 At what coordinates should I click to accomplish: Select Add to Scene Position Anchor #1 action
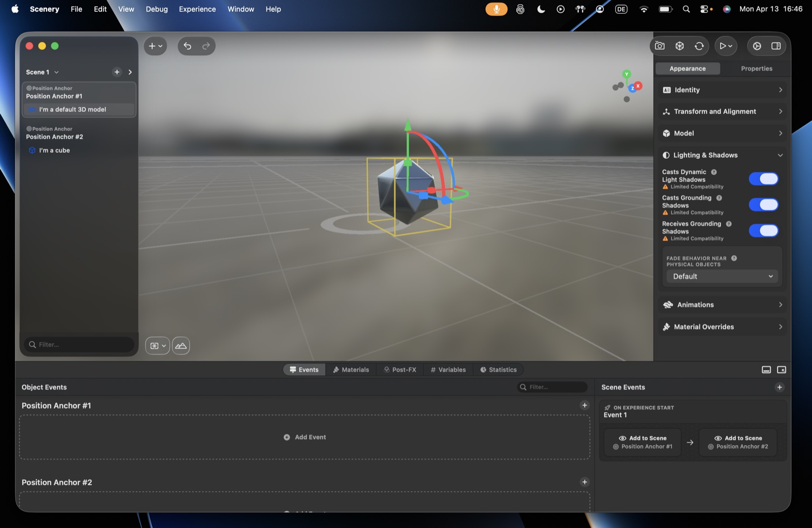[x=642, y=443]
